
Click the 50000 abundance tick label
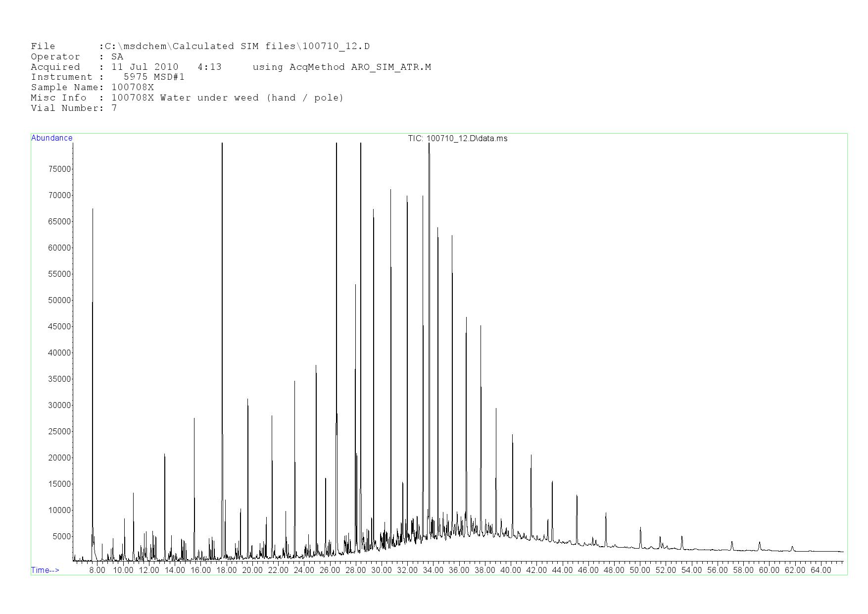(x=58, y=301)
